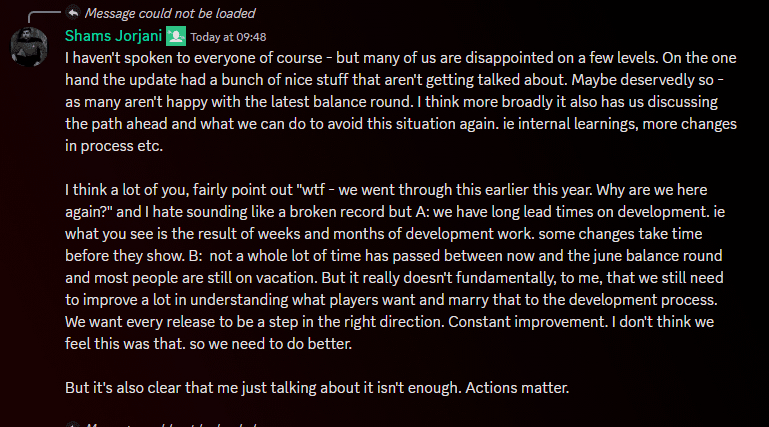Screen dimensions: 769x427
Task: Click the green role badge beside Shams Jorjani
Action: (176, 36)
